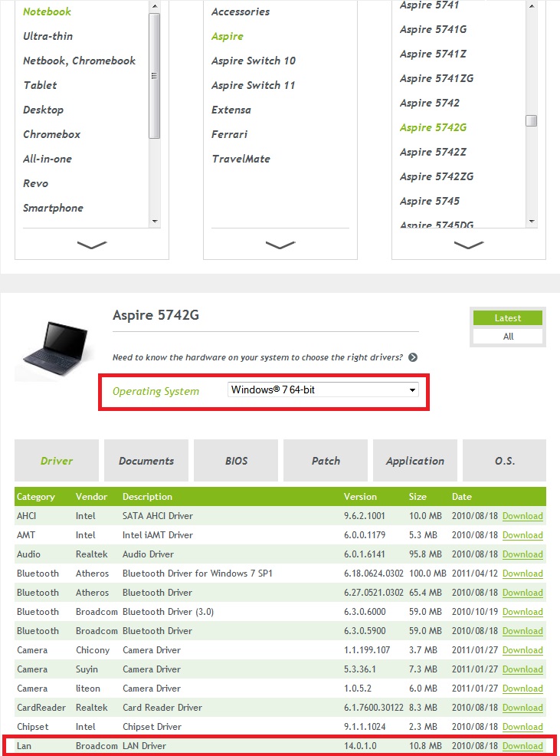The height and width of the screenshot is (756, 560).
Task: Open the BIOS tab
Action: click(x=236, y=461)
